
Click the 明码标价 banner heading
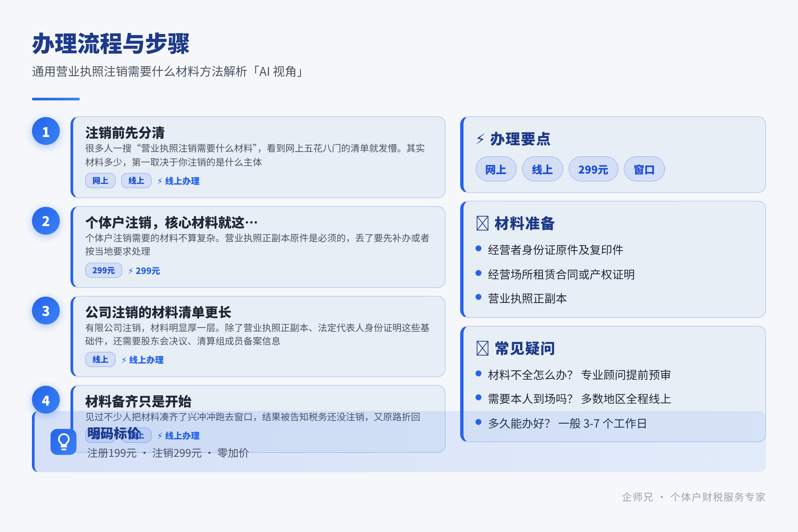[114, 433]
